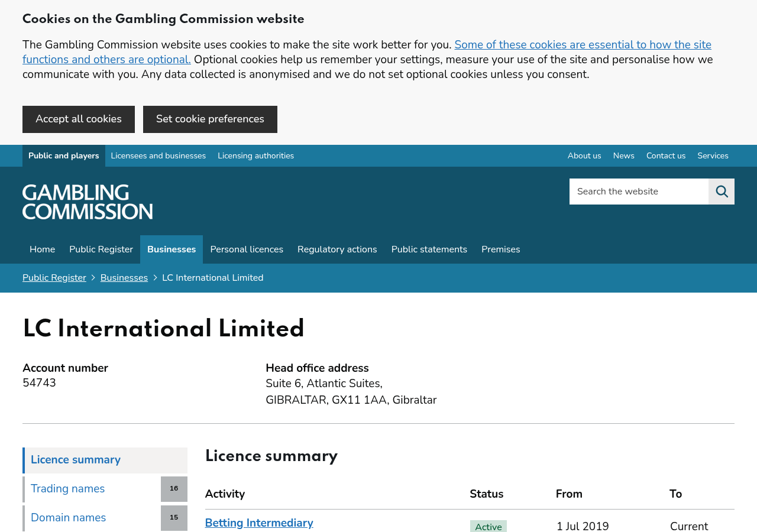This screenshot has height=532, width=757.
Task: Click the address line 'Suite 6, Atlantic Suites,'
Action: click(324, 384)
